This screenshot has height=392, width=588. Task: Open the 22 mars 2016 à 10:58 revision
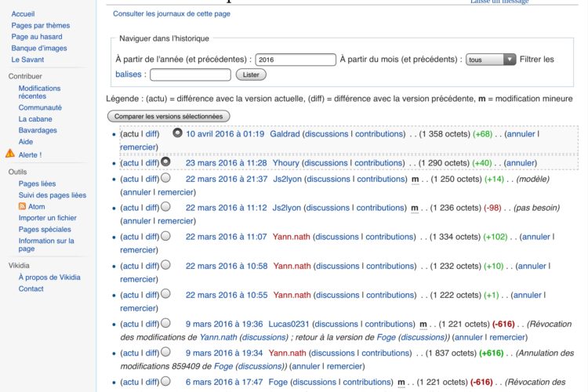[227, 266]
